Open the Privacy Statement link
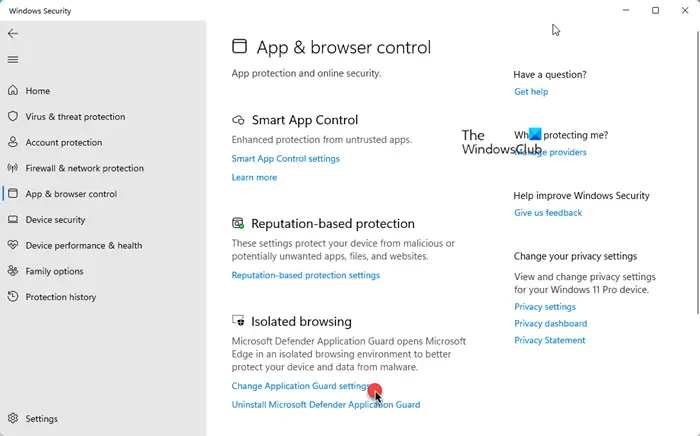The height and width of the screenshot is (436, 700). click(x=550, y=340)
